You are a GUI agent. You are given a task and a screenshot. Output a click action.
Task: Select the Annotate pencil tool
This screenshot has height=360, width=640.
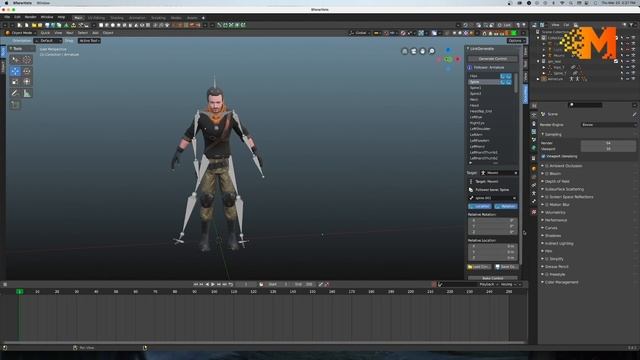point(15,93)
